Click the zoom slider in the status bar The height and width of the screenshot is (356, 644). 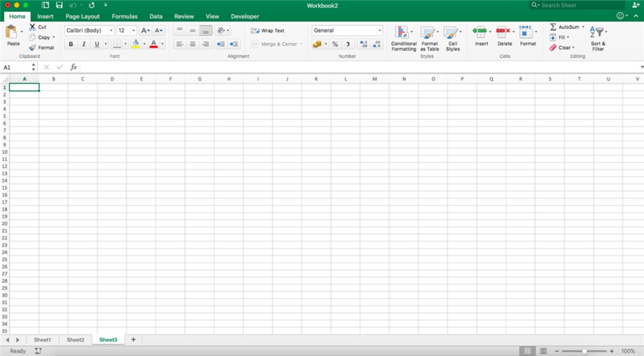pyautogui.click(x=585, y=351)
